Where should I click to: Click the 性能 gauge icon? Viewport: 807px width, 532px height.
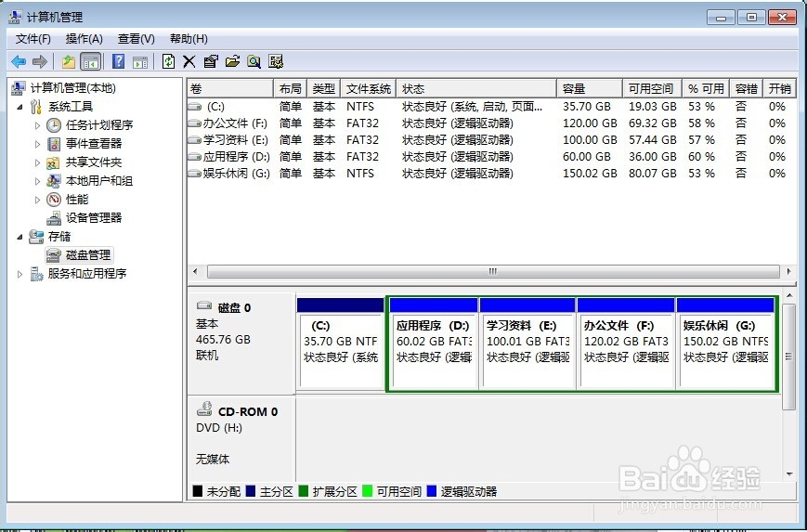pos(54,200)
